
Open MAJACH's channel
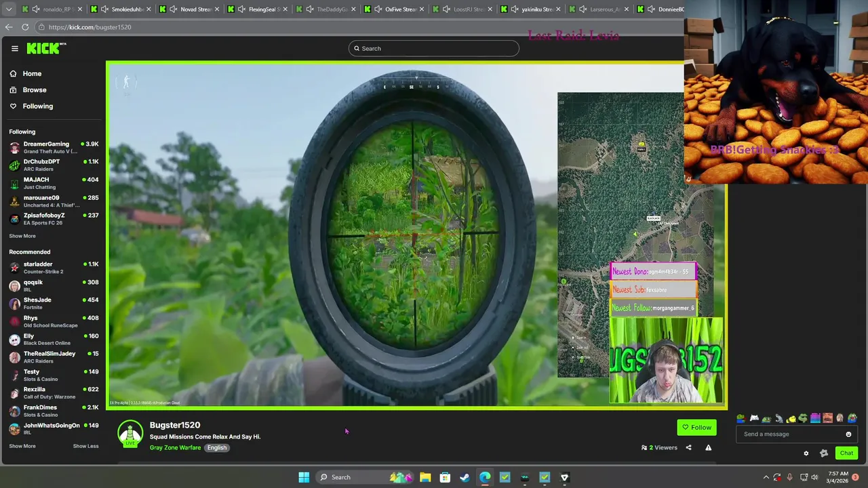[54, 183]
